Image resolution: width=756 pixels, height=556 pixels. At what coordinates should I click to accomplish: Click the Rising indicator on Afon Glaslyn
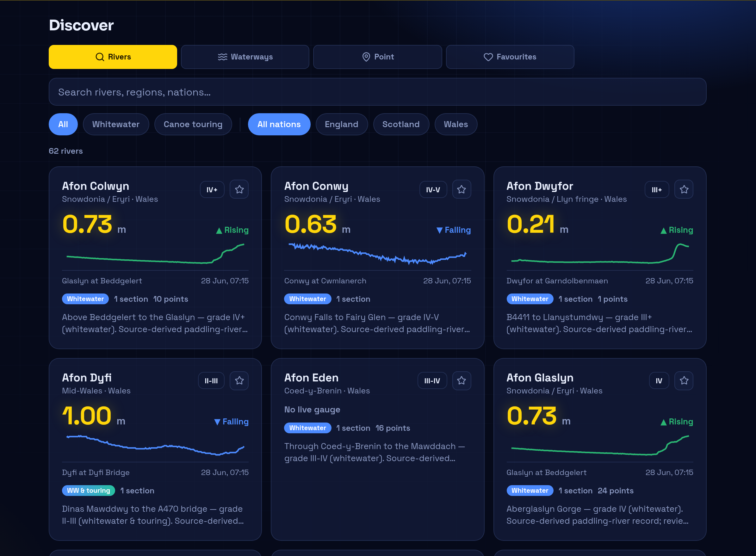677,422
